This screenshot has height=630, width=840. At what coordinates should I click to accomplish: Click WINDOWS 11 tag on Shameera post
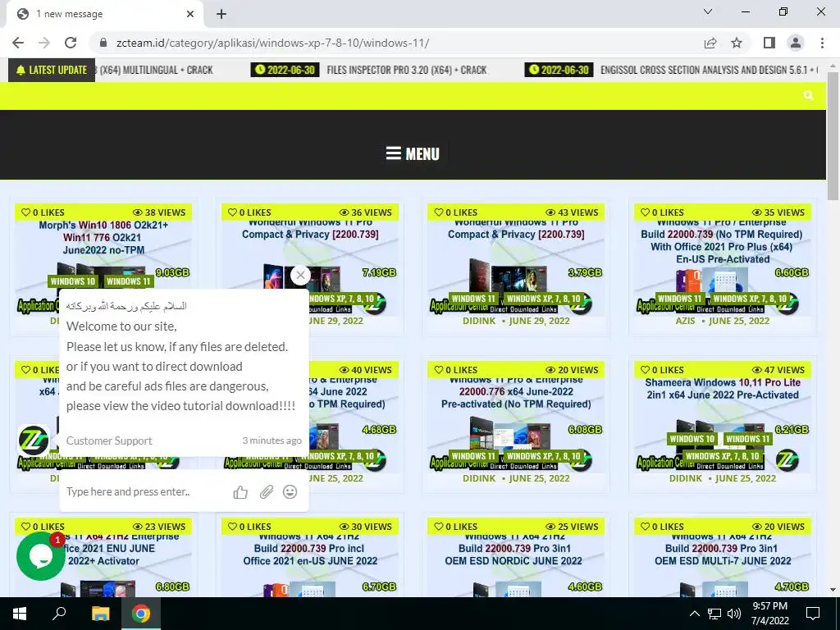tap(747, 439)
